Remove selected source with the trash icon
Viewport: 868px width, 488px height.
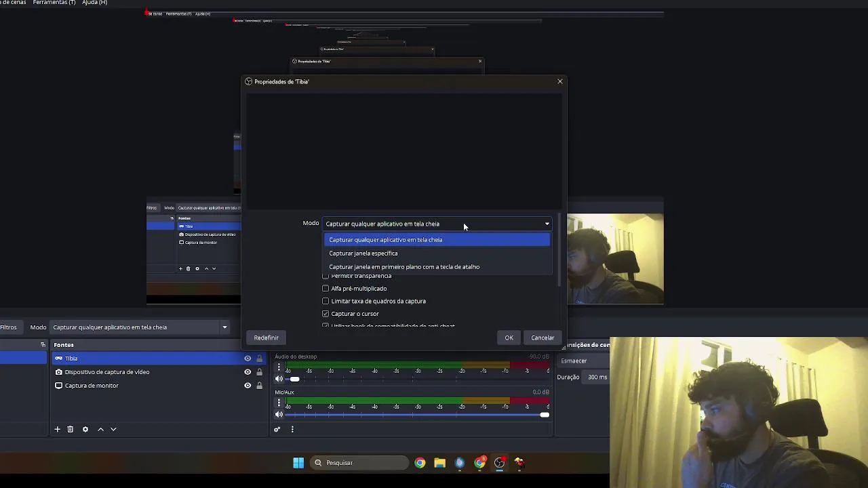click(70, 429)
